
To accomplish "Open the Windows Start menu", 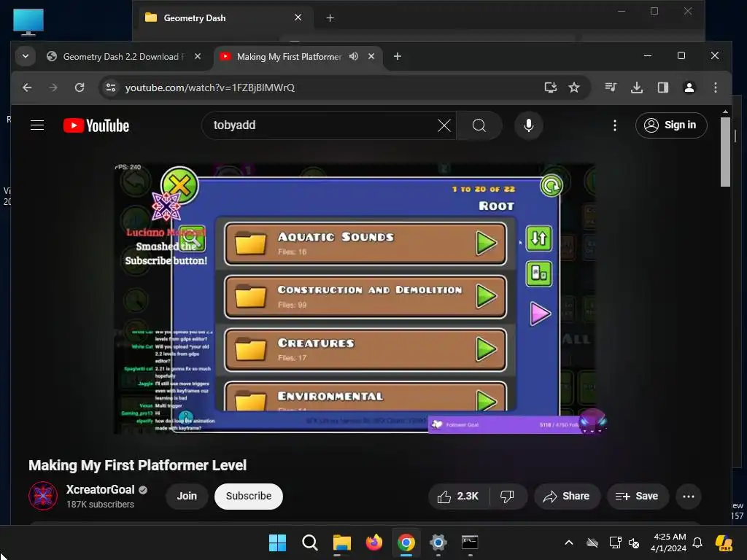I will (x=277, y=542).
